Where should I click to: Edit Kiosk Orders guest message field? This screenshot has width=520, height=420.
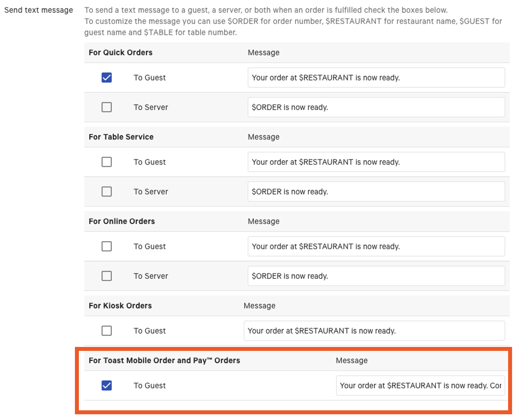(x=374, y=331)
